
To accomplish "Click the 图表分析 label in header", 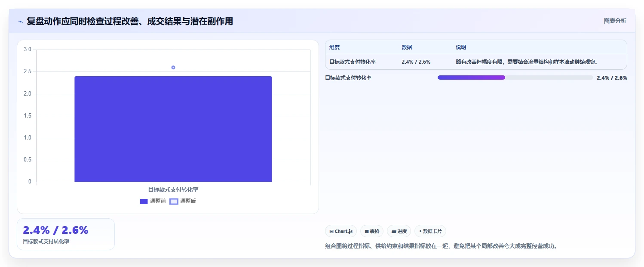I will coord(615,21).
